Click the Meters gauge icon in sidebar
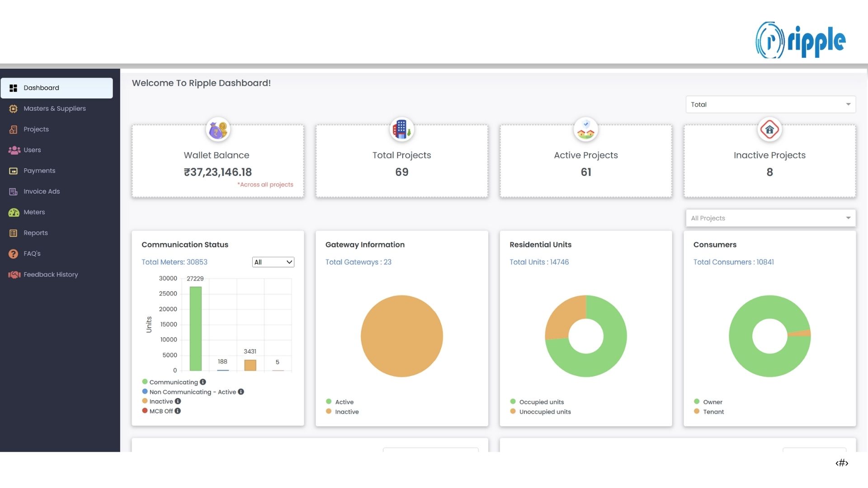 14,212
